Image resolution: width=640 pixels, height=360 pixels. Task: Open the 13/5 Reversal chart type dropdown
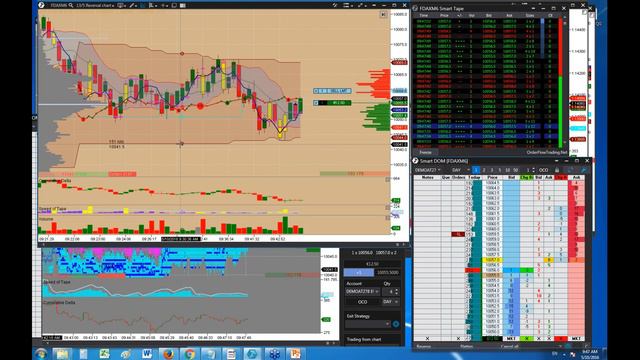tap(96, 5)
